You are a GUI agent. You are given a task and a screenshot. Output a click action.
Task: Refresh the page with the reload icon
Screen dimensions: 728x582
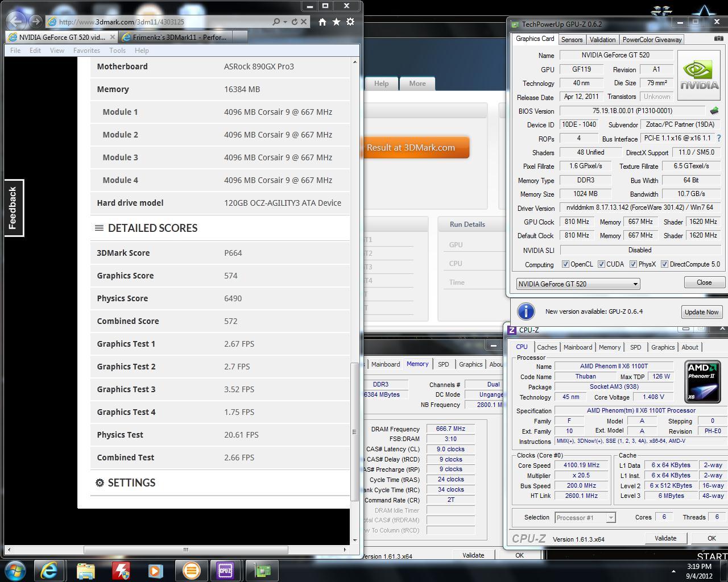tap(295, 22)
